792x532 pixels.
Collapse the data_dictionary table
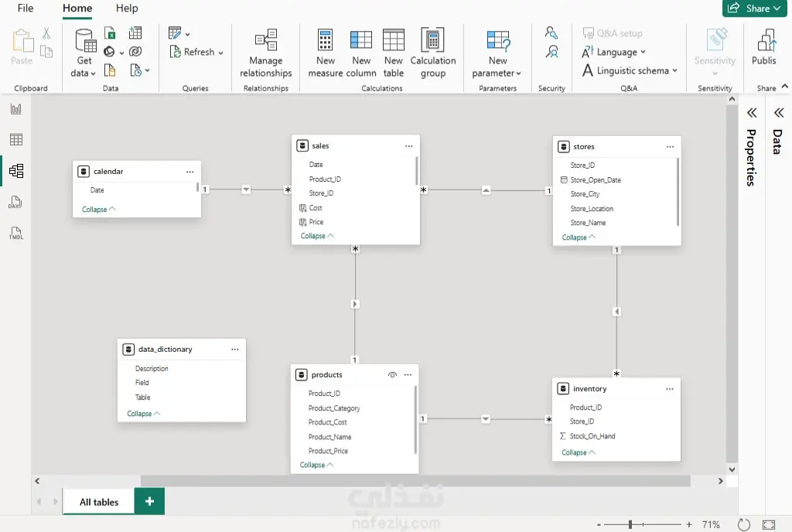pos(143,414)
